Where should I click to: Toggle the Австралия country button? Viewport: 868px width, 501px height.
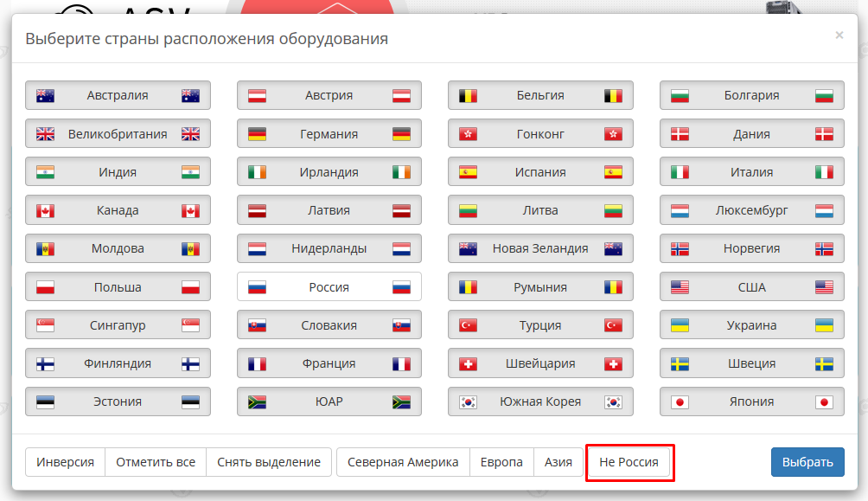coord(118,95)
